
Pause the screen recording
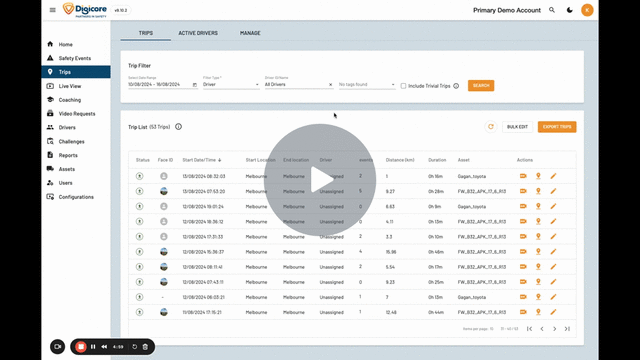93,347
